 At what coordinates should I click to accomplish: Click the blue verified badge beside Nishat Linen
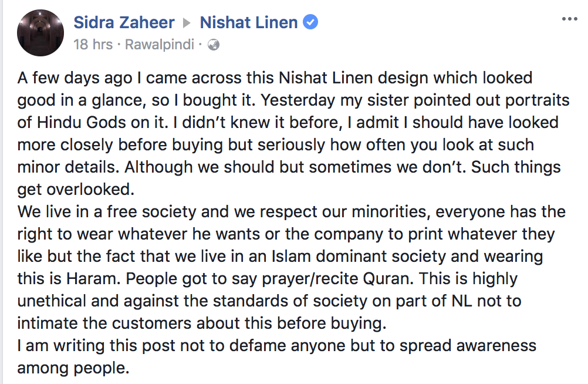click(x=310, y=22)
